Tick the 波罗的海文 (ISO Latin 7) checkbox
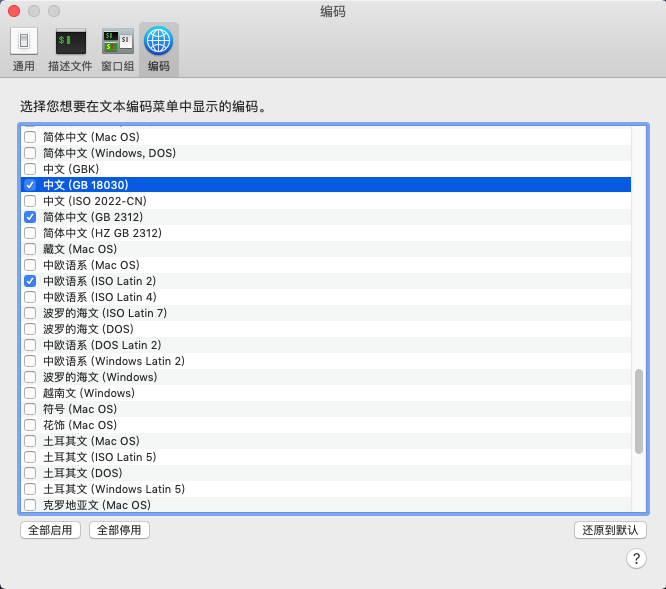 30,313
